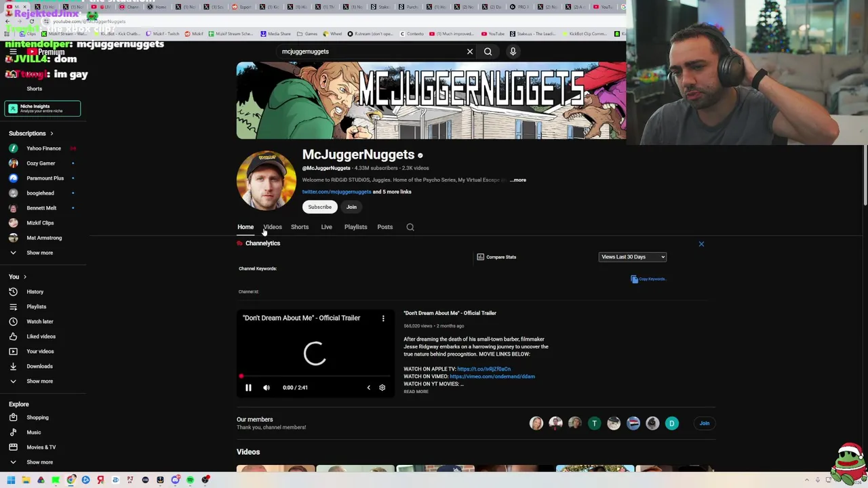Select the Home channel tab
This screenshot has width=868, height=488.
pos(245,227)
